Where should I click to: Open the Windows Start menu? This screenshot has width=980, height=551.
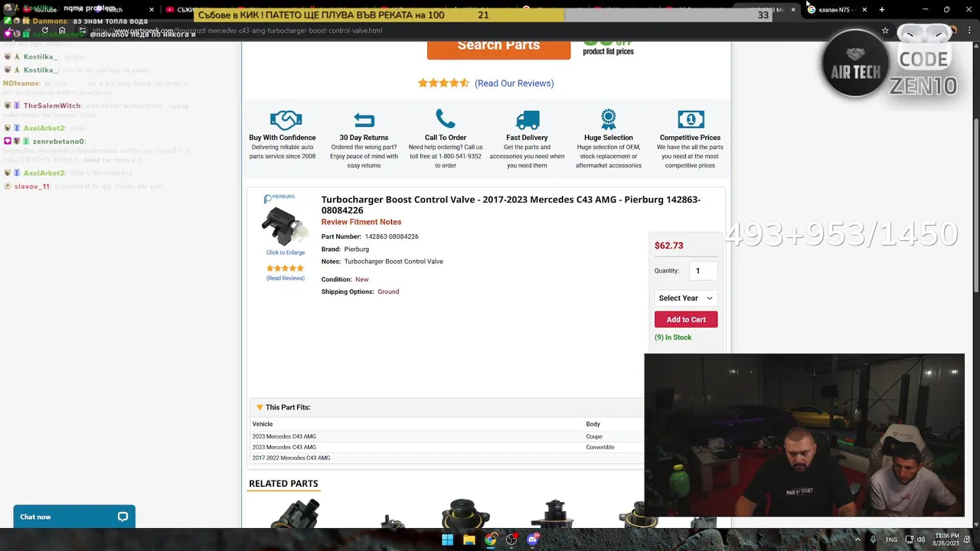point(447,540)
